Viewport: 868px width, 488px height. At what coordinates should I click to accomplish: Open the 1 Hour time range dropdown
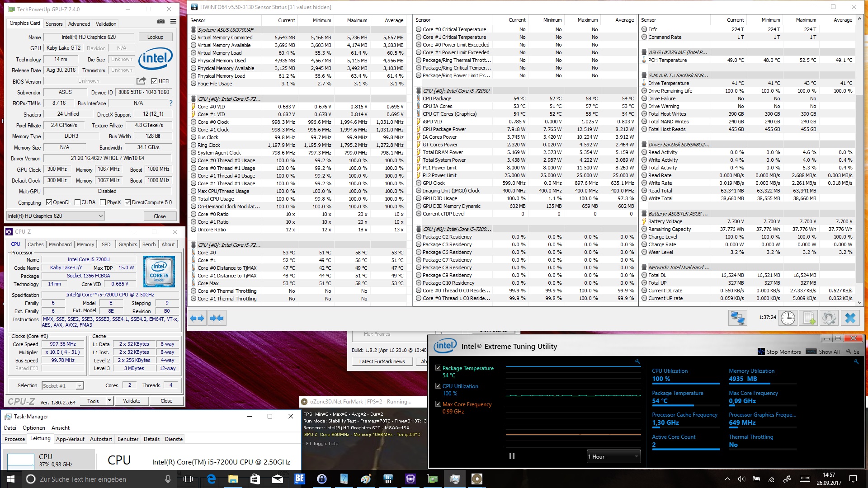click(613, 456)
